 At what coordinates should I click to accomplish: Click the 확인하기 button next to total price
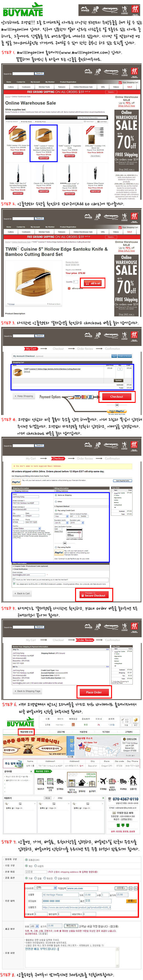coord(71,926)
